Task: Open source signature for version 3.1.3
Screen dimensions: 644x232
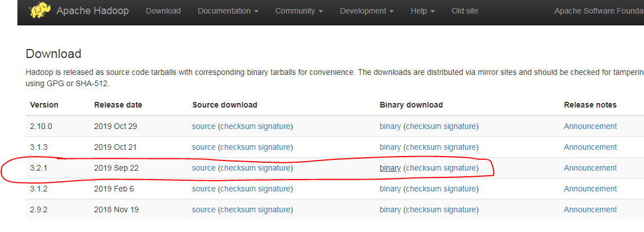Action: click(274, 147)
